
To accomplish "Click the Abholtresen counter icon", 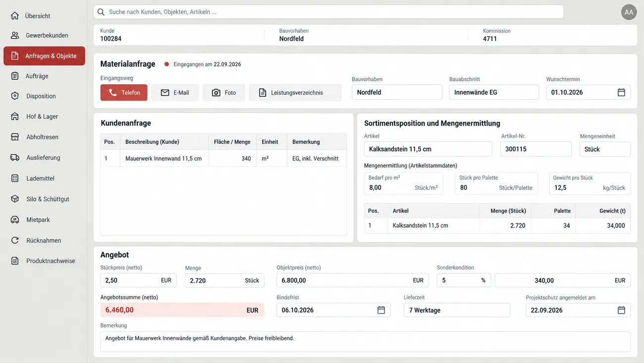I will [x=15, y=137].
